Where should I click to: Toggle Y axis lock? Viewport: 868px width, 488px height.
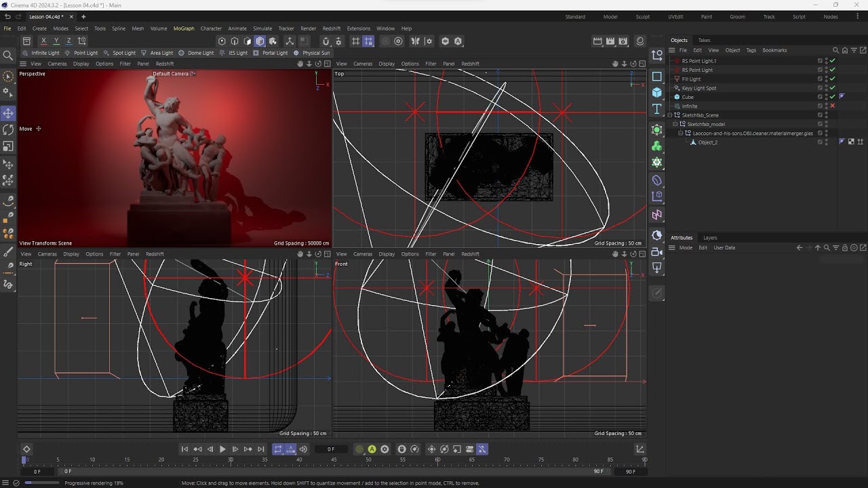pyautogui.click(x=56, y=41)
